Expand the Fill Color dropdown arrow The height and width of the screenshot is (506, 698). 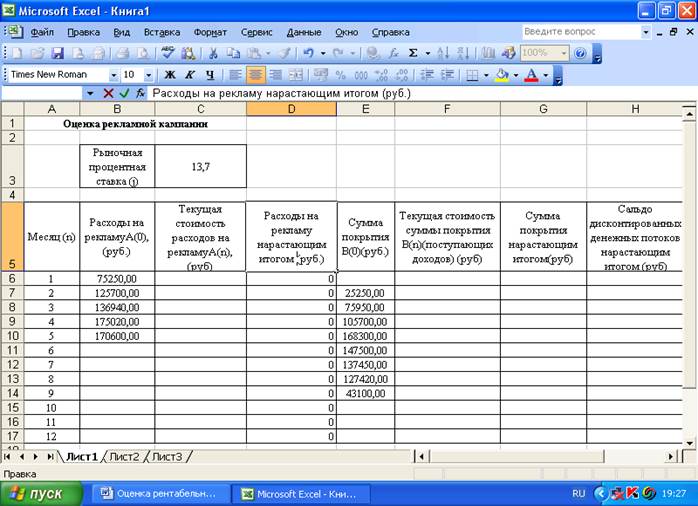(x=516, y=75)
